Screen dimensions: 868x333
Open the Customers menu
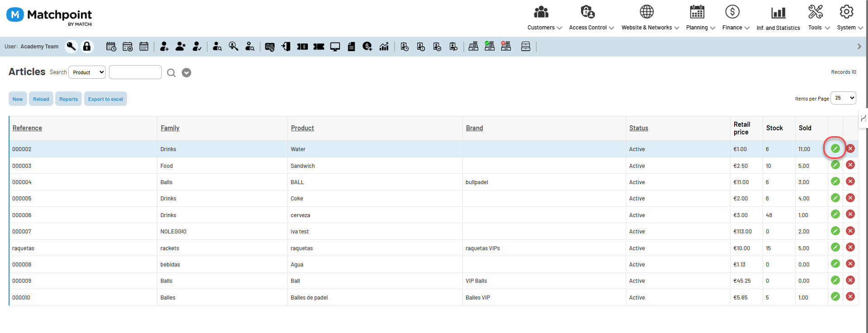pyautogui.click(x=544, y=18)
